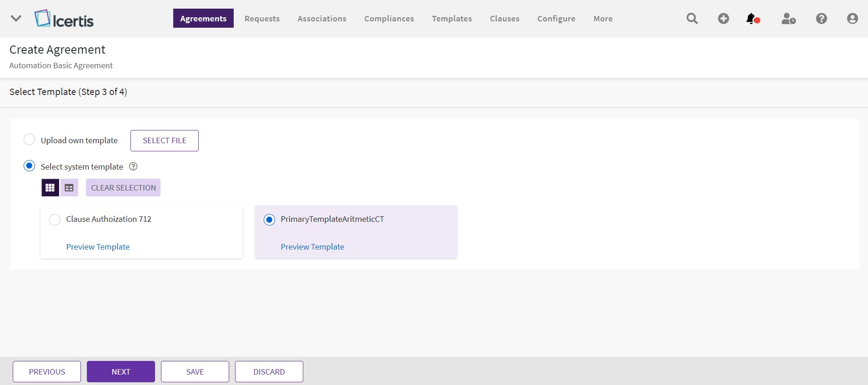Click help icon beside Select system template
Image resolution: width=868 pixels, height=385 pixels.
click(133, 166)
